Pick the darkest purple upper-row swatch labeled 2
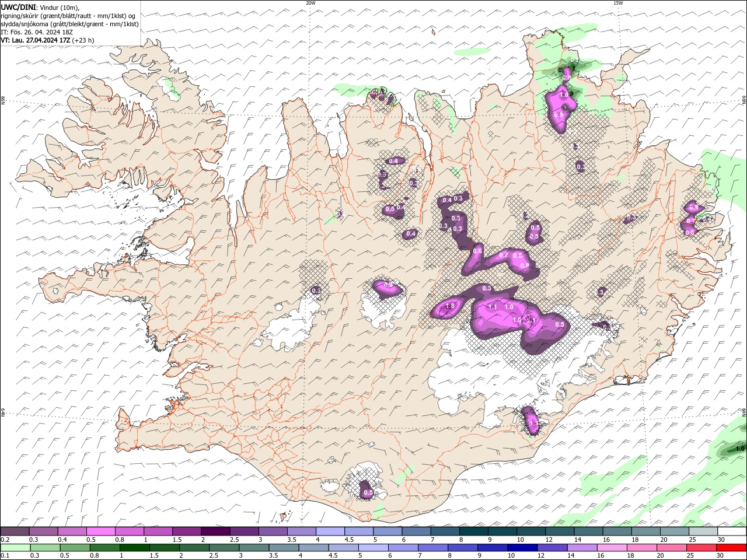747x560 pixels. (x=215, y=531)
